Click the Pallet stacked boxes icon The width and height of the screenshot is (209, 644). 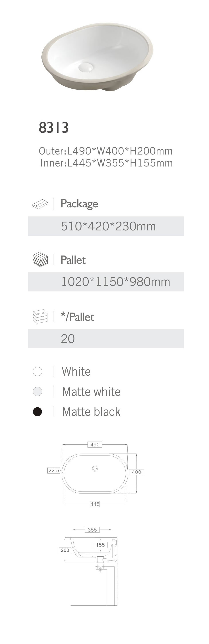tap(40, 259)
